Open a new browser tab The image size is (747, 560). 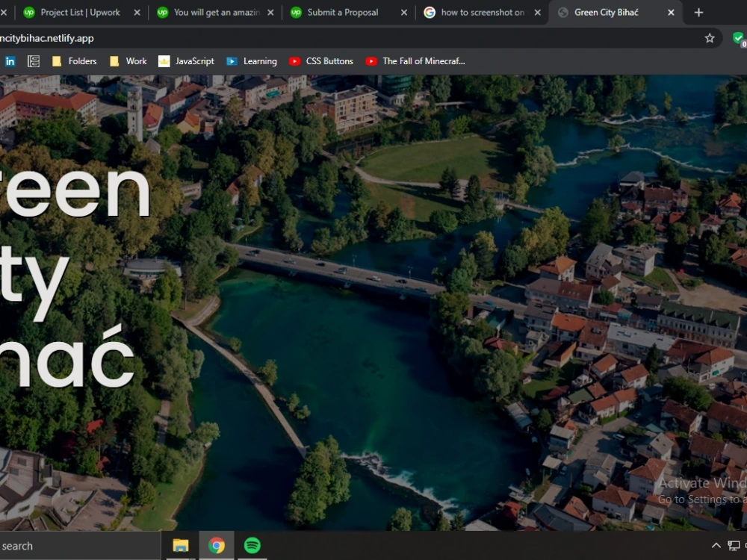point(698,13)
